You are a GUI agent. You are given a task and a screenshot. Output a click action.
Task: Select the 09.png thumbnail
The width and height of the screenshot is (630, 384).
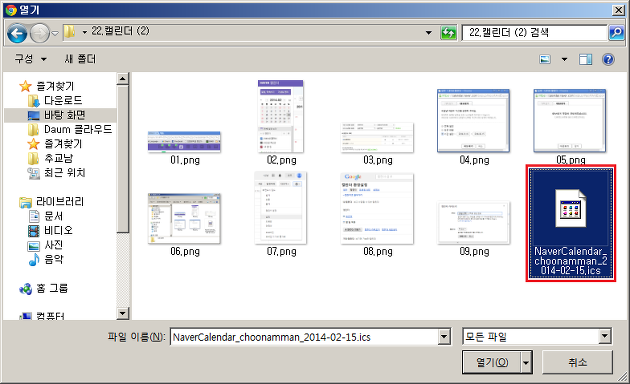tap(473, 223)
